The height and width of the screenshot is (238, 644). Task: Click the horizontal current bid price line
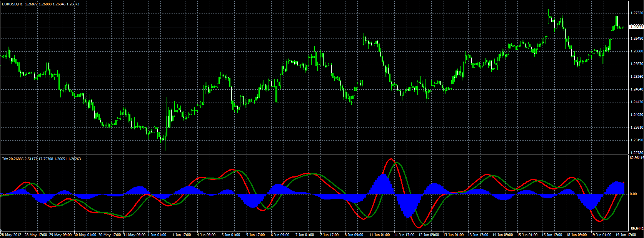(x=314, y=27)
